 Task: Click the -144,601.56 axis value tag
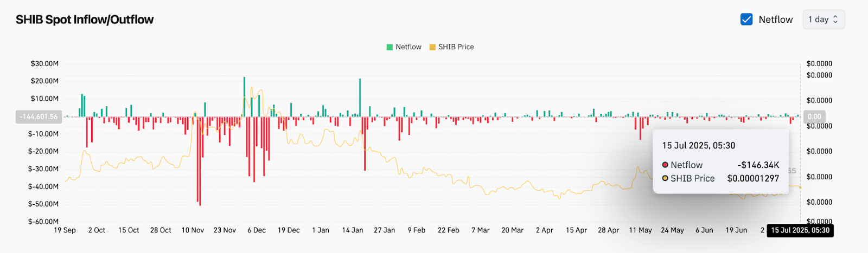[x=39, y=116]
